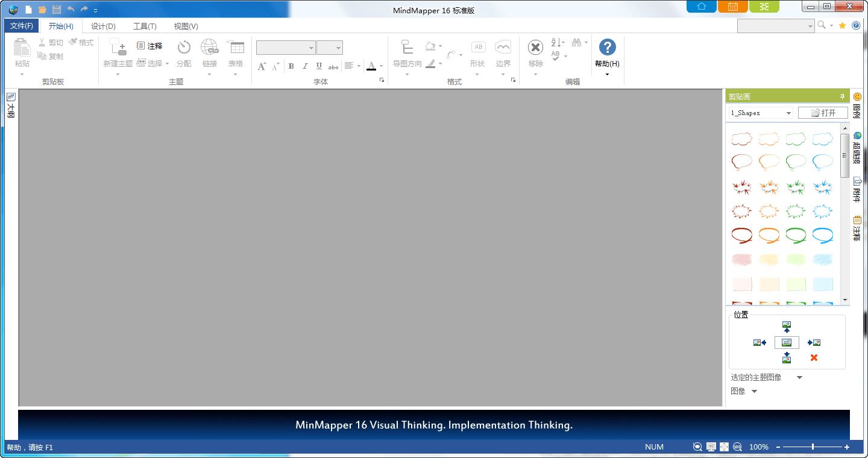Click the font color A swatch
868x458 pixels.
click(x=371, y=66)
